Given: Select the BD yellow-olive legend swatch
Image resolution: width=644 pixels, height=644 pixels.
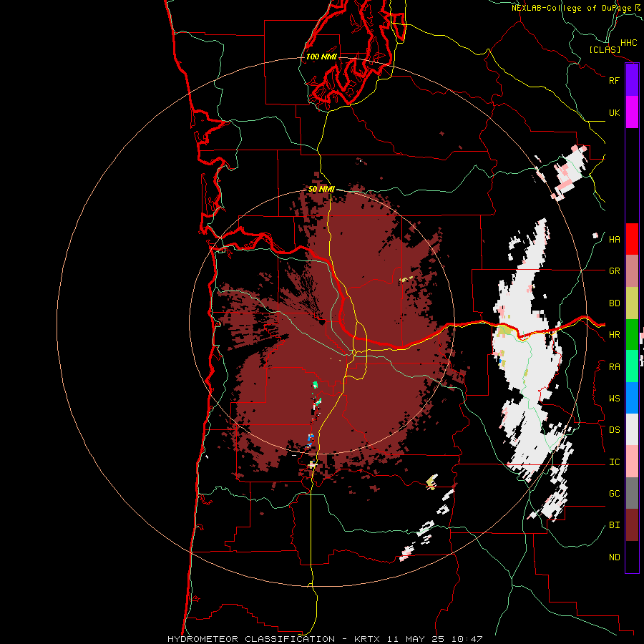Looking at the screenshot, I should click(x=632, y=303).
